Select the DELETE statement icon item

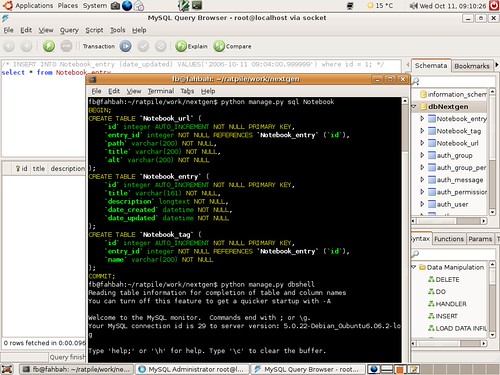444,279
